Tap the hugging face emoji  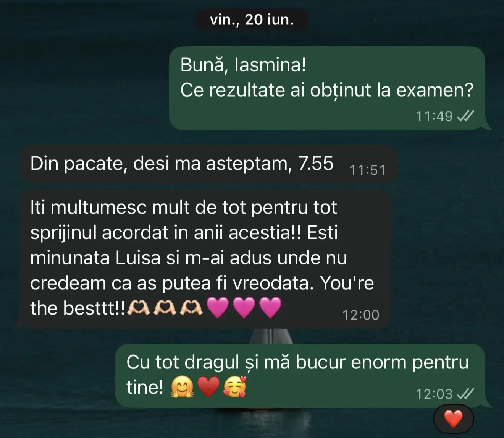click(x=182, y=388)
